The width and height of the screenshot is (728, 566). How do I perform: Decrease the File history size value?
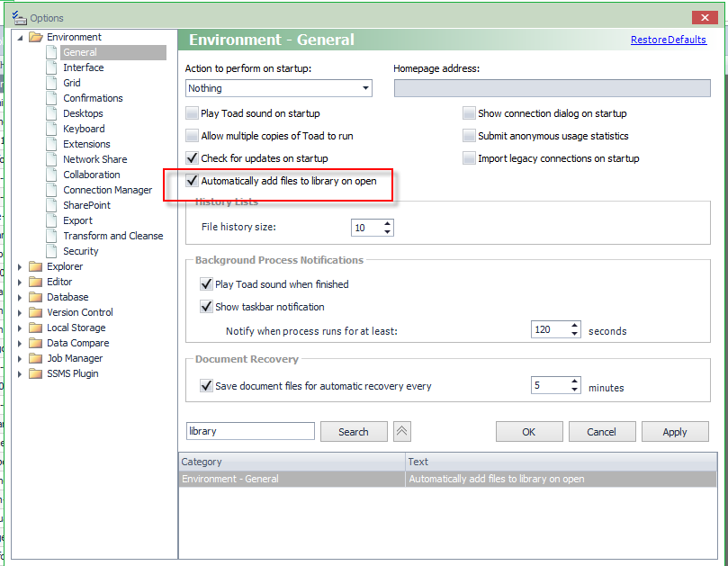pyautogui.click(x=387, y=231)
